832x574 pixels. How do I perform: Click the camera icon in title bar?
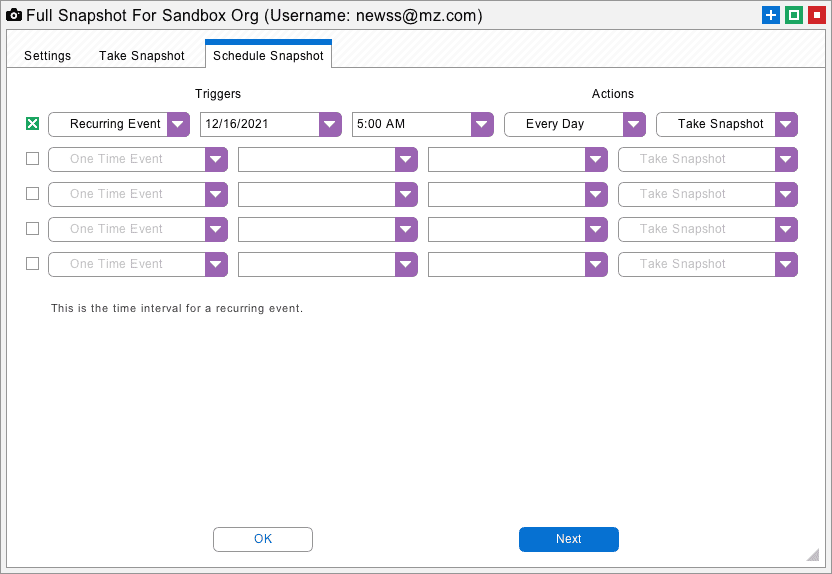click(x=14, y=15)
